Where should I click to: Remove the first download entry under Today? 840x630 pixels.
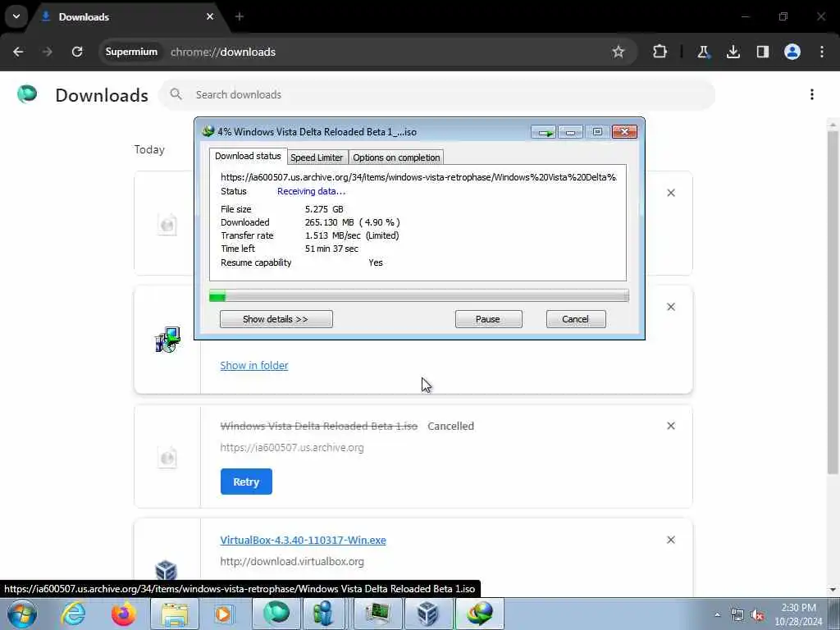(x=671, y=193)
